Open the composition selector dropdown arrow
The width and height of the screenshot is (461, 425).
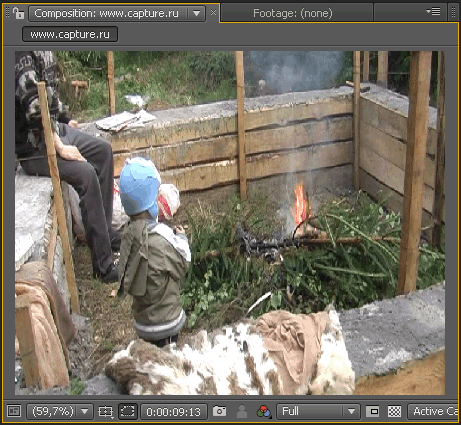[197, 13]
